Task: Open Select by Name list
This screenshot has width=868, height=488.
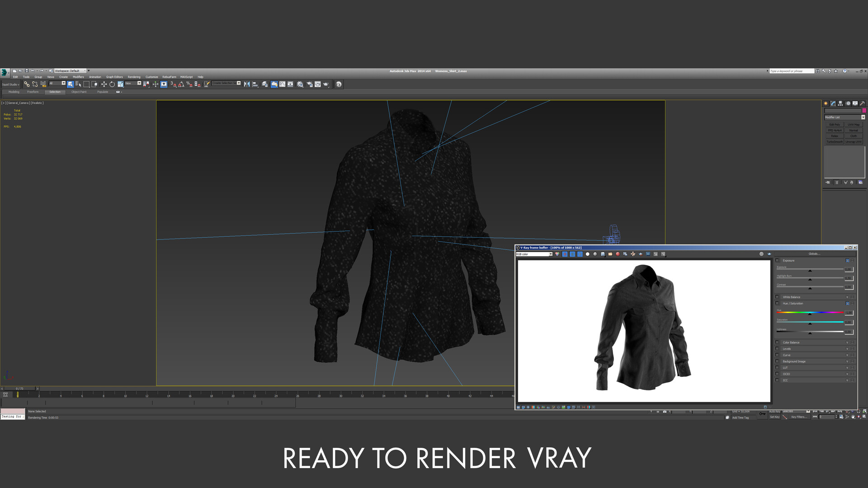Action: tap(78, 84)
